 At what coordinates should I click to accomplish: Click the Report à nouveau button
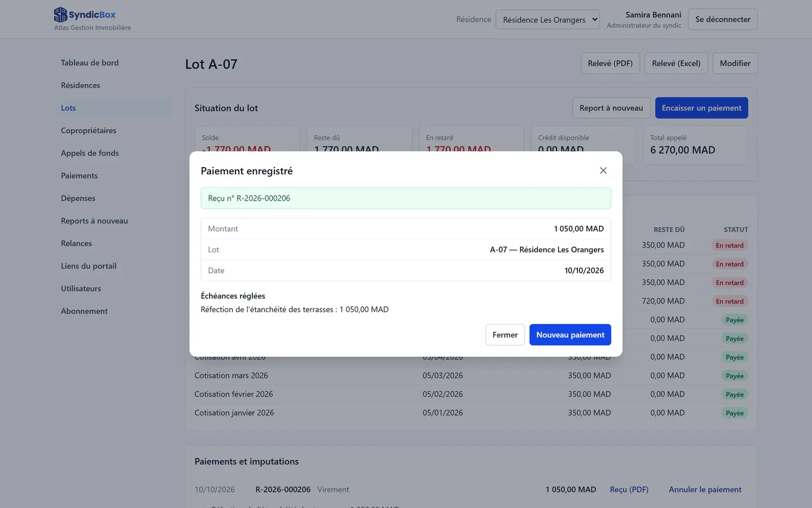click(x=611, y=108)
